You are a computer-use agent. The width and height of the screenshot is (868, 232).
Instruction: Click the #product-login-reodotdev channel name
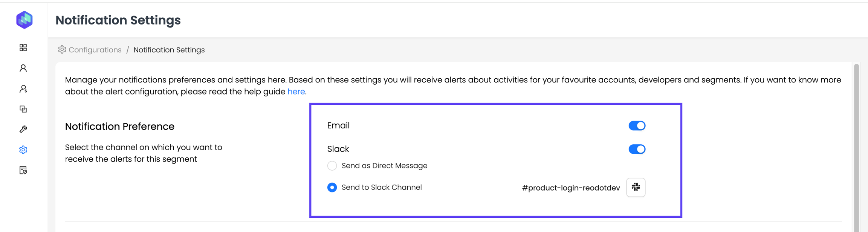click(571, 188)
